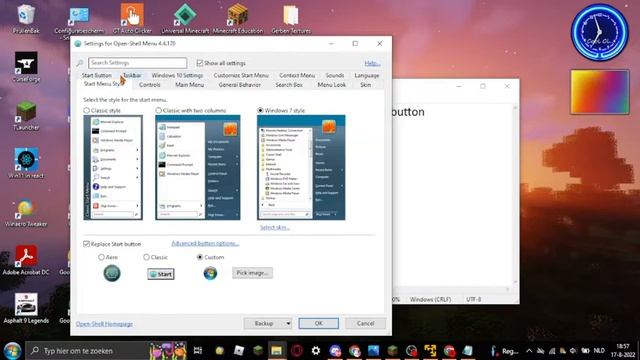Open the Controls tab

[x=149, y=85]
